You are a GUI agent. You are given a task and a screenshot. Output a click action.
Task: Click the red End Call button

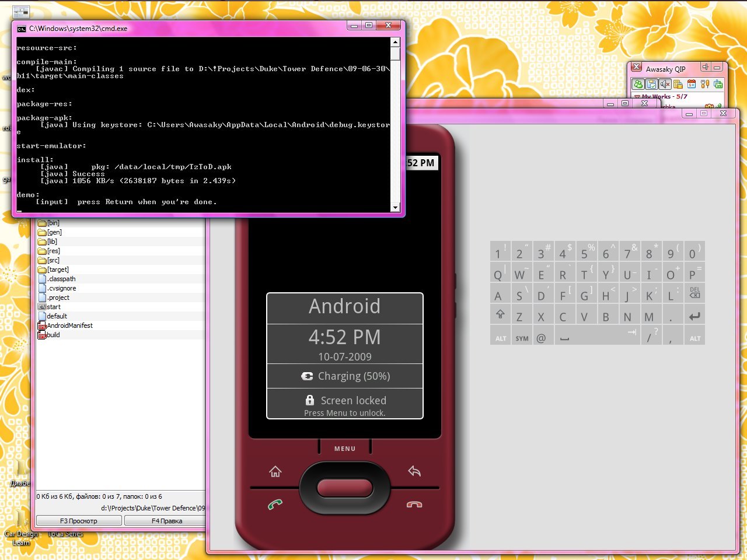(x=414, y=505)
